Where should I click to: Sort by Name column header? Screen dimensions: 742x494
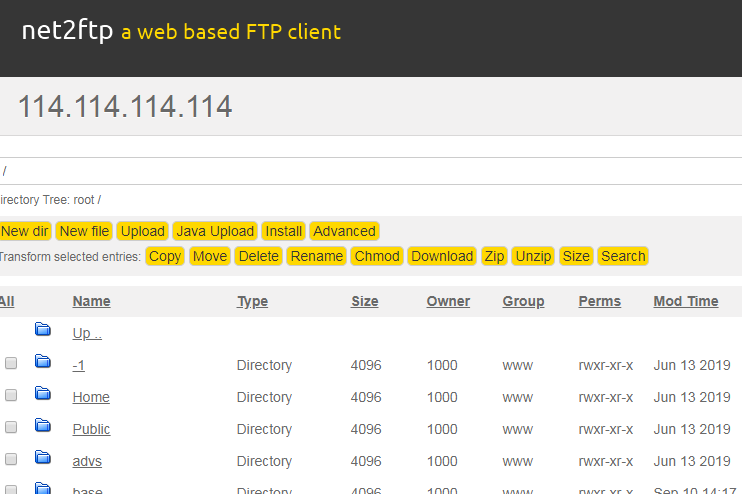(91, 301)
